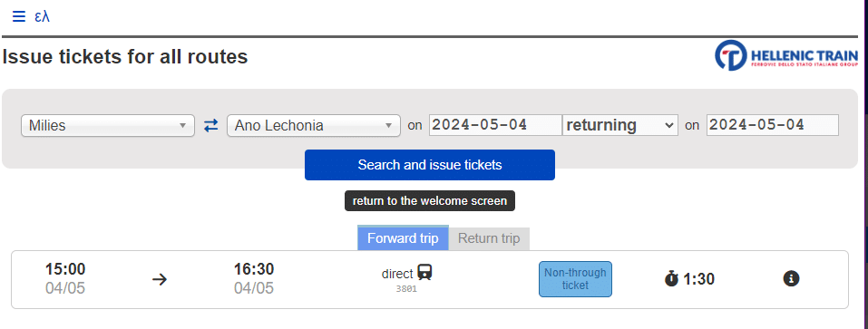The width and height of the screenshot is (868, 329).
Task: Click return to the welcome screen
Action: click(430, 200)
